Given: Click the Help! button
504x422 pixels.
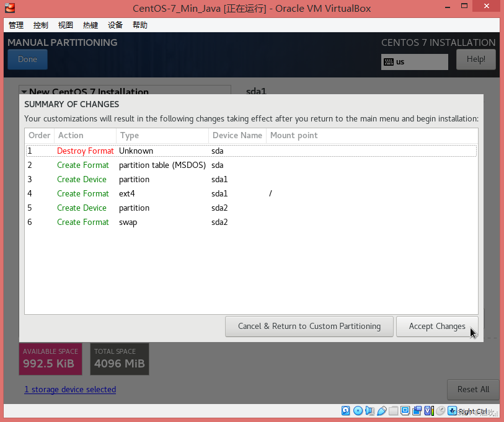Looking at the screenshot, I should [476, 59].
